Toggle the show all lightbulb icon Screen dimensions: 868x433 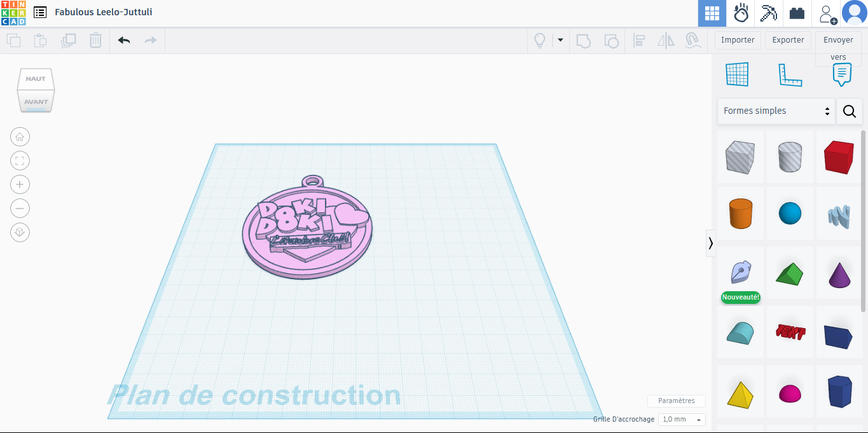[x=540, y=41]
